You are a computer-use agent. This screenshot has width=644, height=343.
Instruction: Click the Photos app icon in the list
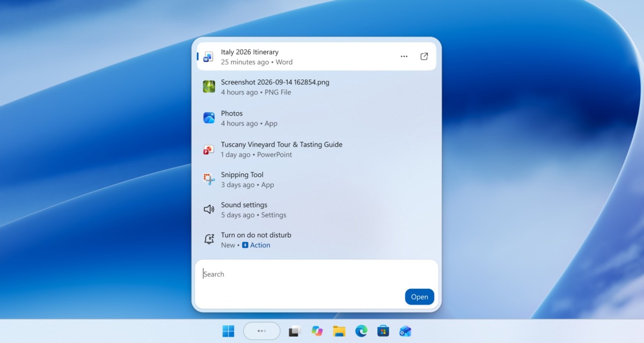[209, 118]
